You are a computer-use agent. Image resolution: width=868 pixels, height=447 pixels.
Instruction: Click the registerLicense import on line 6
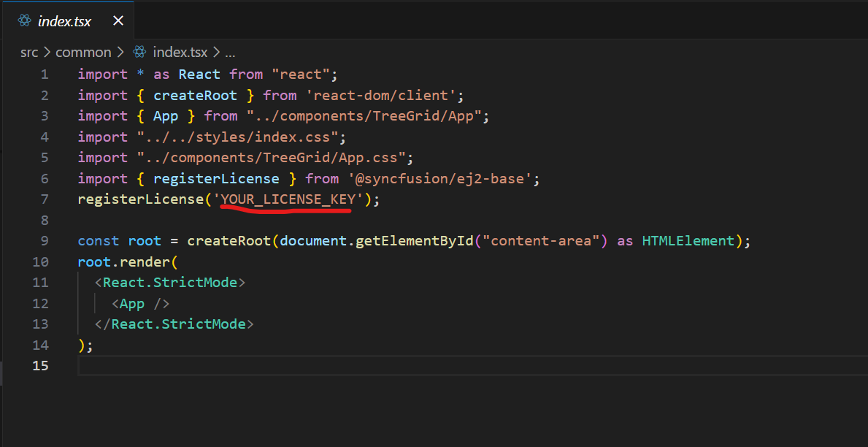pos(216,178)
